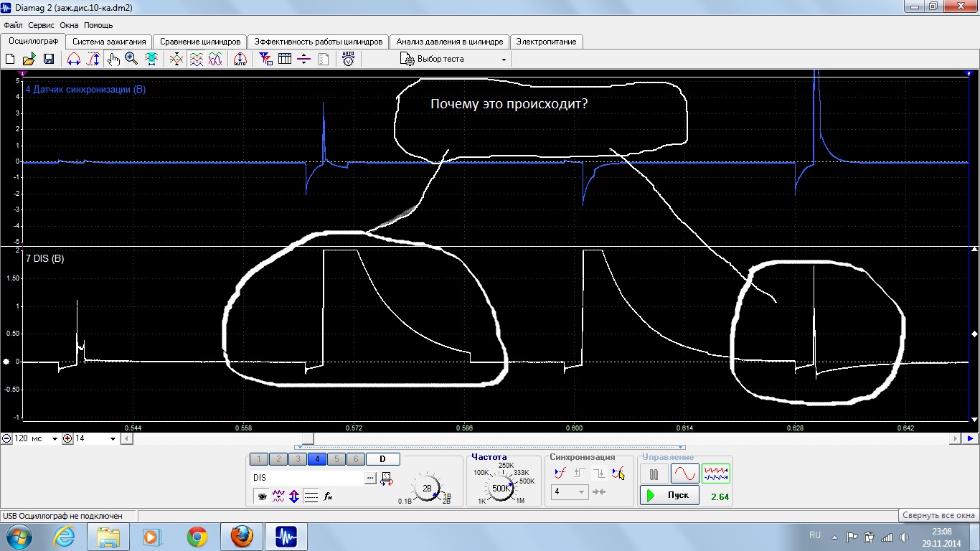Image resolution: width=980 pixels, height=551 pixels.
Task: Adjust the 500K frequency knob
Action: (x=500, y=488)
